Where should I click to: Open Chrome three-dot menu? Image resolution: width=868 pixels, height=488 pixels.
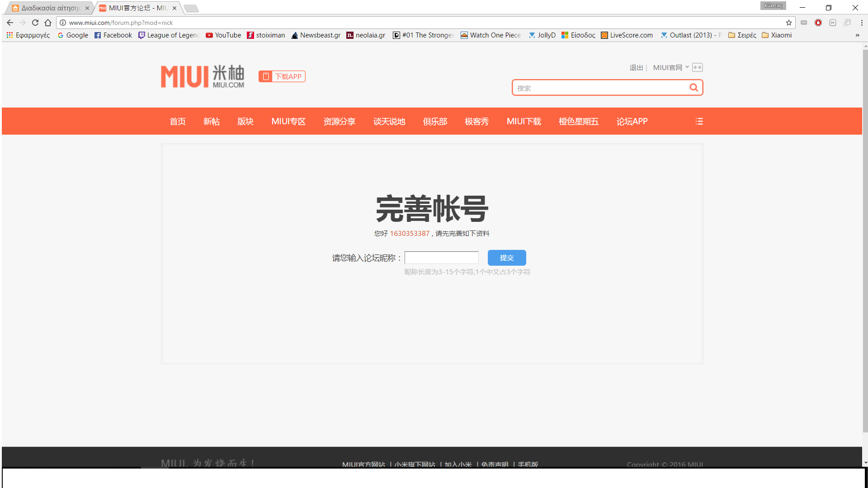[862, 23]
